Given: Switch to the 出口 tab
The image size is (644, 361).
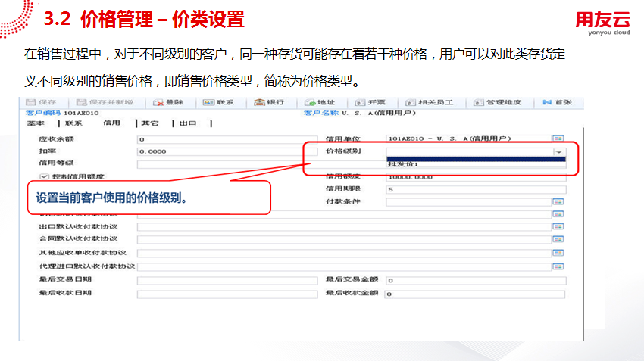Looking at the screenshot, I should click(x=188, y=123).
